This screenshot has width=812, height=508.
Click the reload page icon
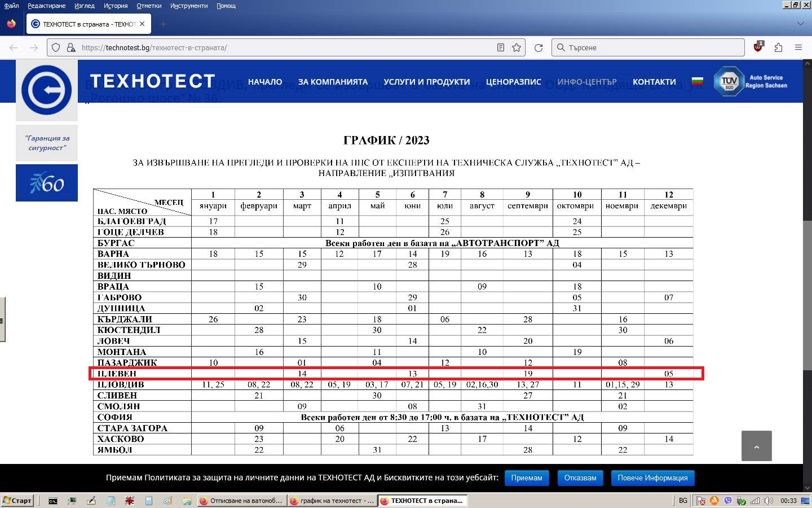539,48
